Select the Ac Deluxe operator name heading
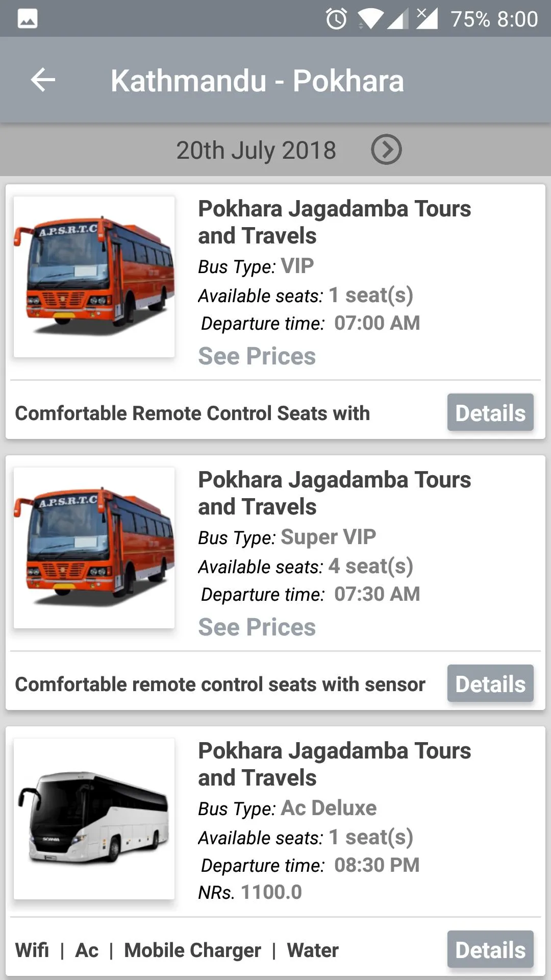The image size is (551, 980). (x=334, y=764)
